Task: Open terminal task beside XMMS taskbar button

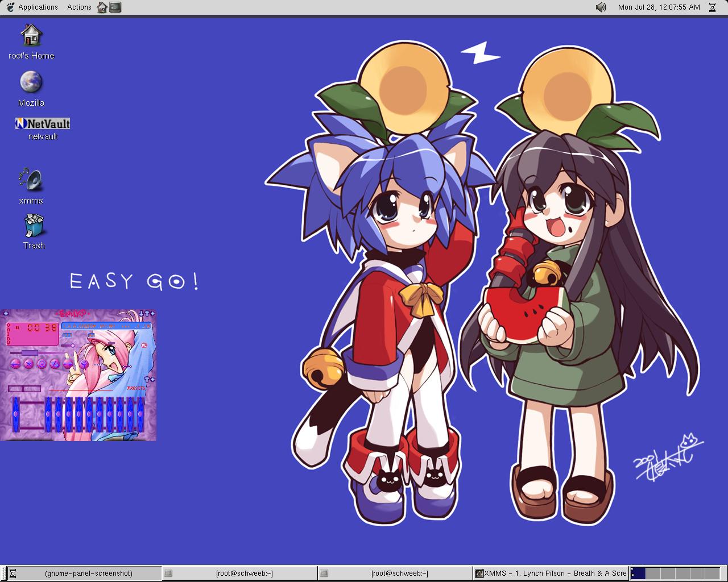Action: [x=395, y=573]
